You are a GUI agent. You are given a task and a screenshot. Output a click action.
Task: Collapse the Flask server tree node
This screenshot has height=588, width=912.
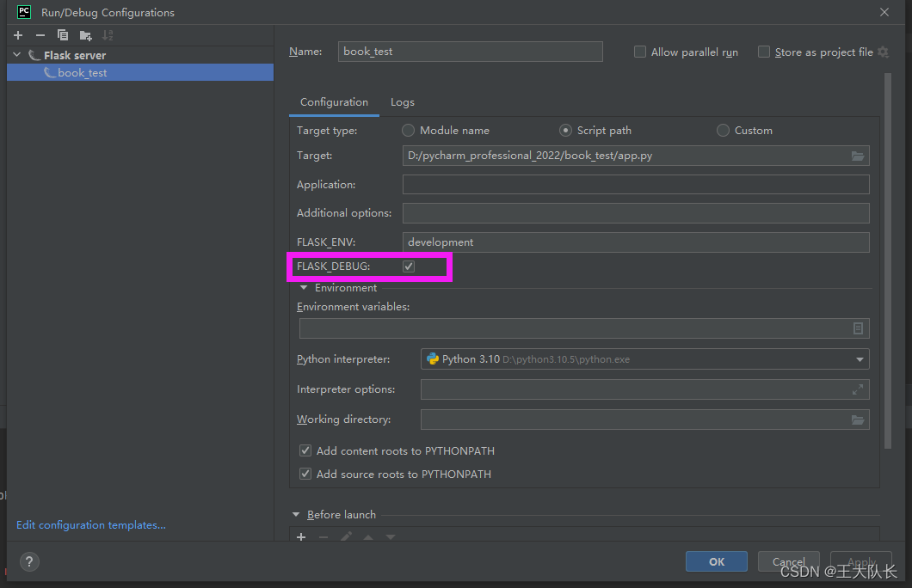(x=17, y=55)
